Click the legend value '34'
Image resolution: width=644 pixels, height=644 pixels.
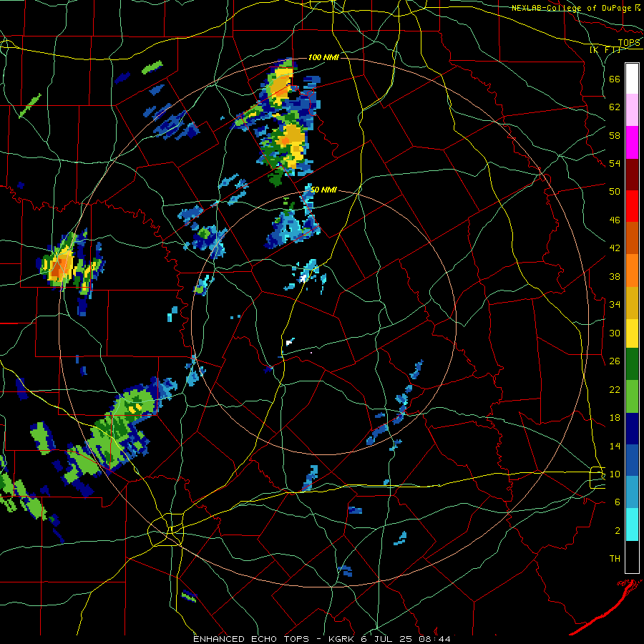pos(615,305)
